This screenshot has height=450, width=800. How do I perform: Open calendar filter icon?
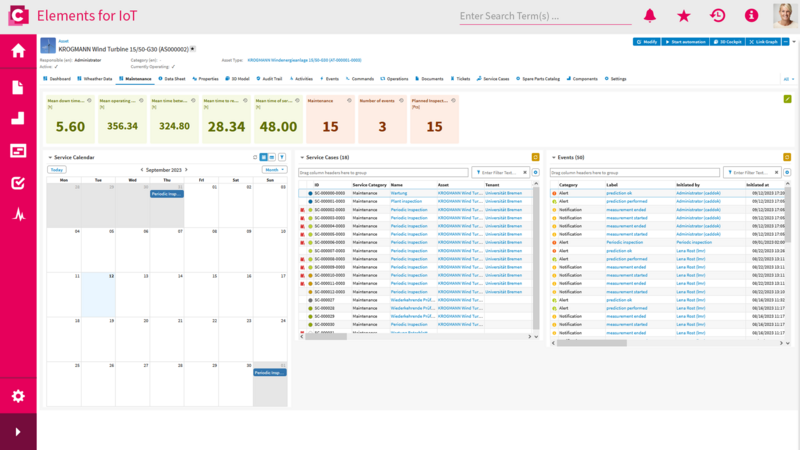[282, 157]
